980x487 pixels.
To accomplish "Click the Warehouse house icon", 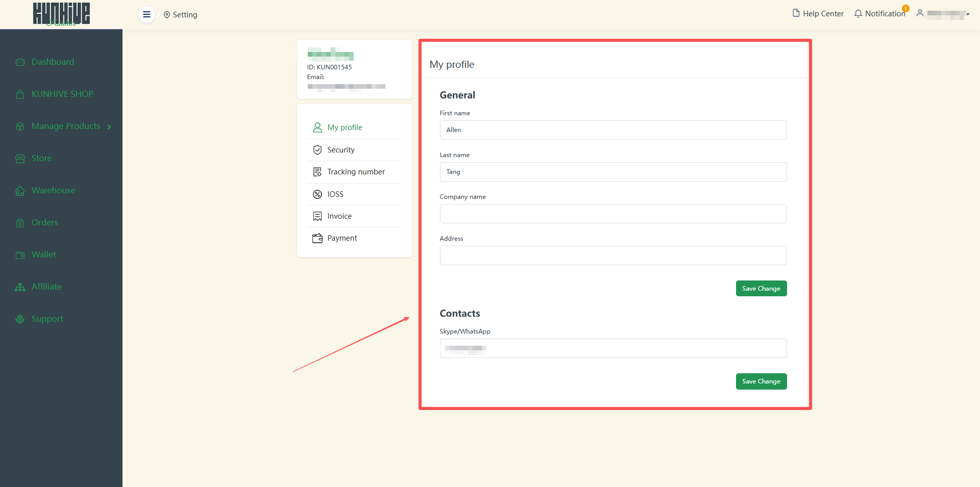I will tap(20, 191).
